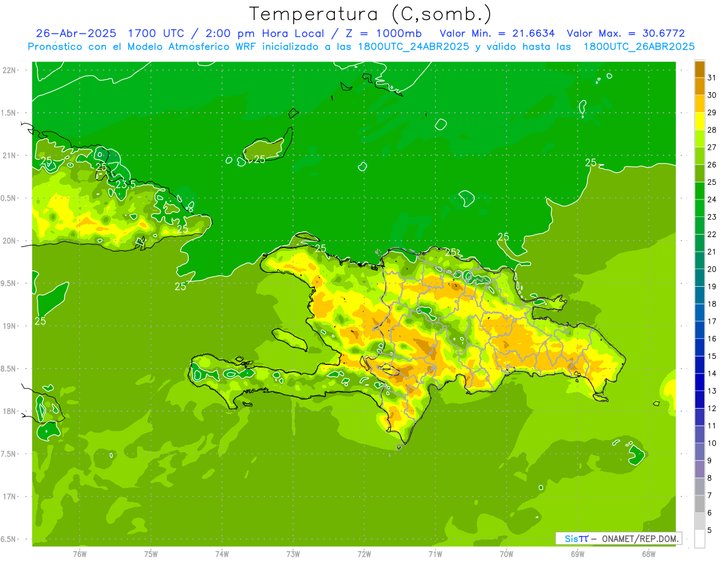The width and height of the screenshot is (728, 562).
Task: Click the '29' legend scale label
Action: coord(712,112)
